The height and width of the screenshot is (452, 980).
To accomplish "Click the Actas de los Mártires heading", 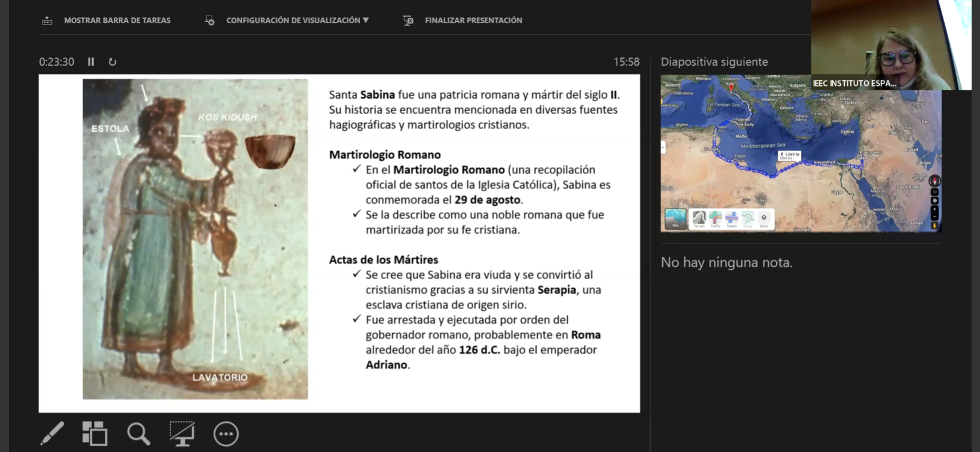I will [384, 259].
